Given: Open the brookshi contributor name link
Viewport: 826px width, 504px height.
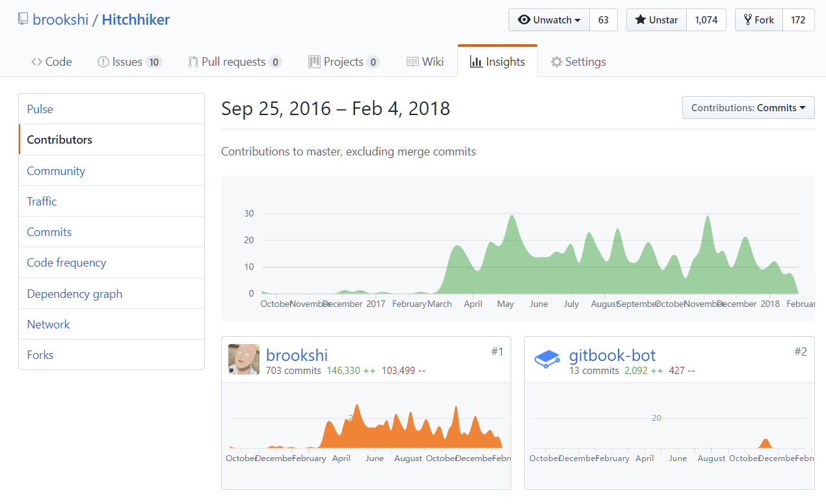Looking at the screenshot, I should pyautogui.click(x=297, y=355).
